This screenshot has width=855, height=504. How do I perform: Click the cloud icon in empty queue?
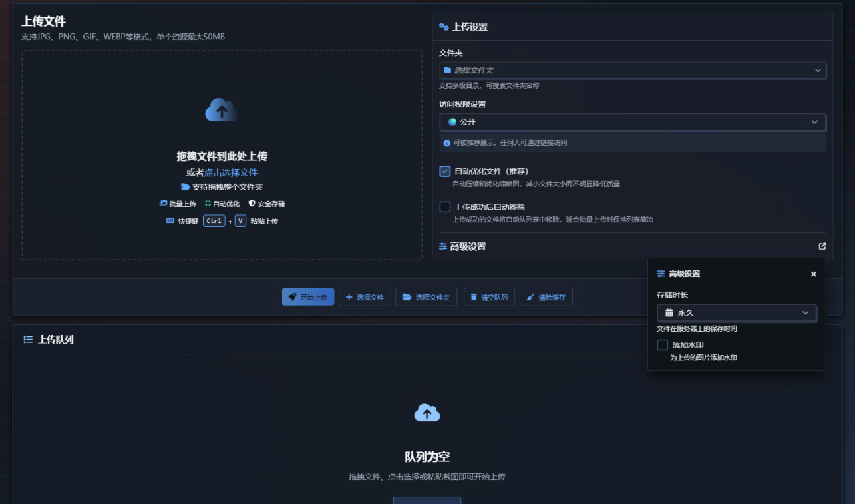[x=427, y=413]
